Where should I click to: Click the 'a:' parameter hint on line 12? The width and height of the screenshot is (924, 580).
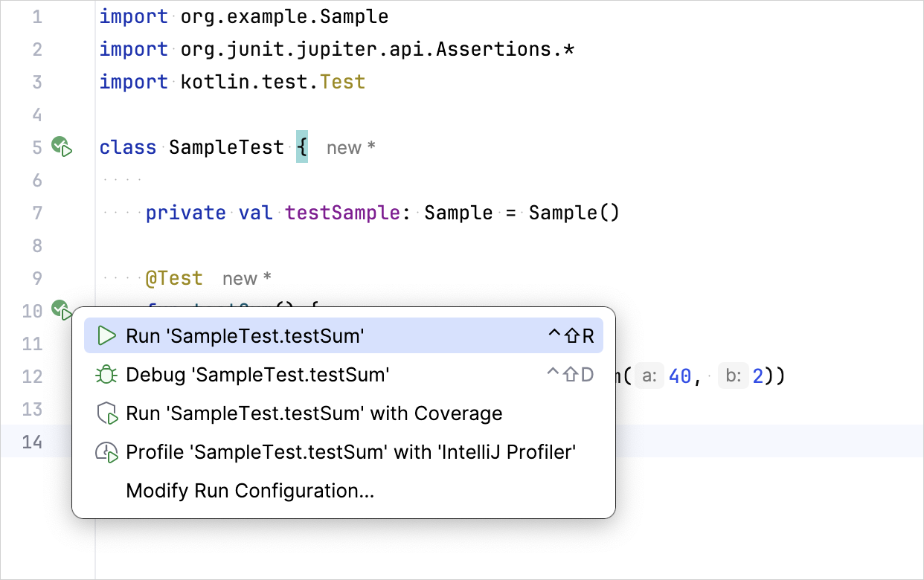point(649,377)
